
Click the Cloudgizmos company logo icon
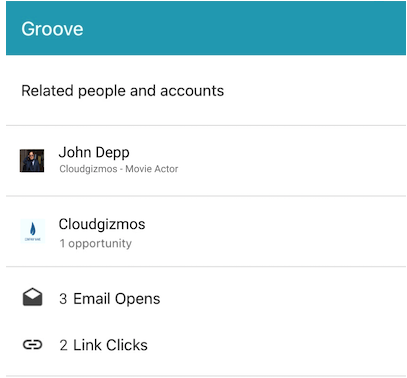click(x=32, y=231)
